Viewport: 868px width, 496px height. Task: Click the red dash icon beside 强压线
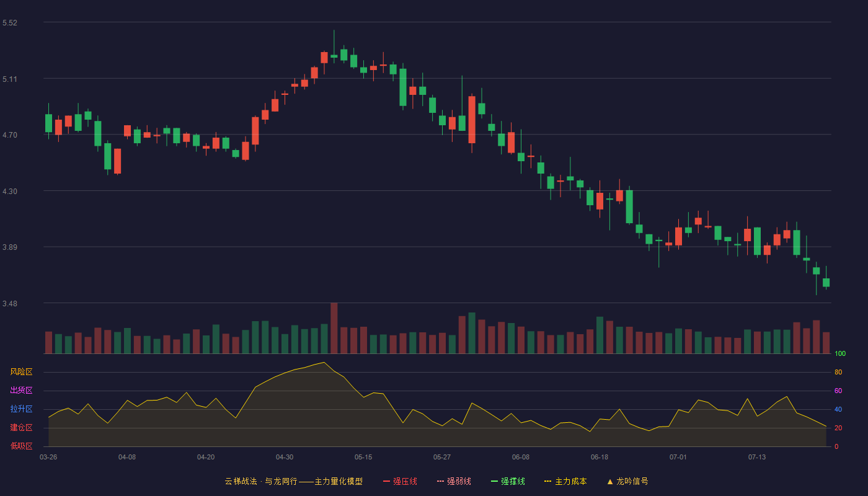(x=387, y=481)
